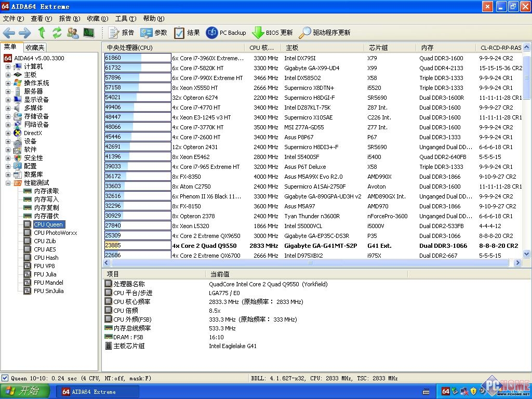Click the Forward navigation arrow icon
The width and height of the screenshot is (532, 399).
pos(25,33)
